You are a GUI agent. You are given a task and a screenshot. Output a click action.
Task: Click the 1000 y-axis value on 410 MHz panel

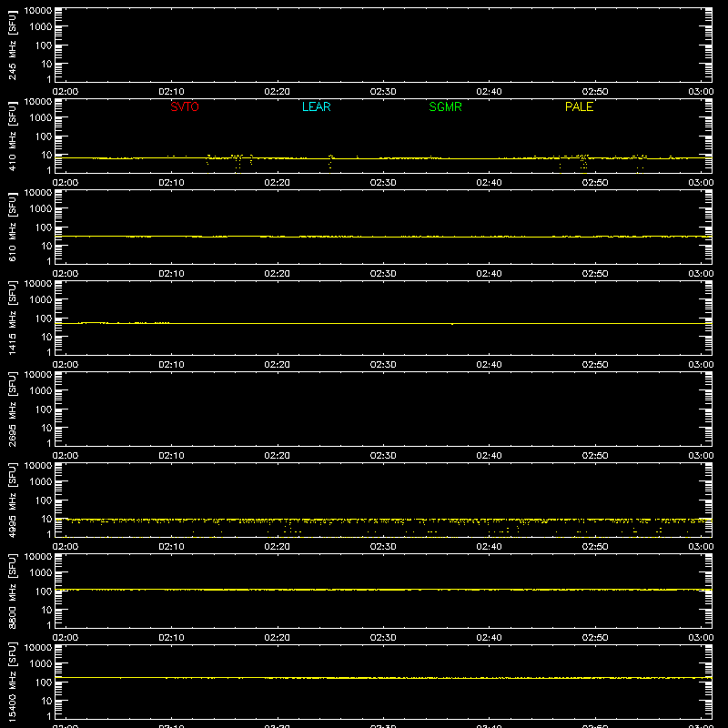pos(41,118)
